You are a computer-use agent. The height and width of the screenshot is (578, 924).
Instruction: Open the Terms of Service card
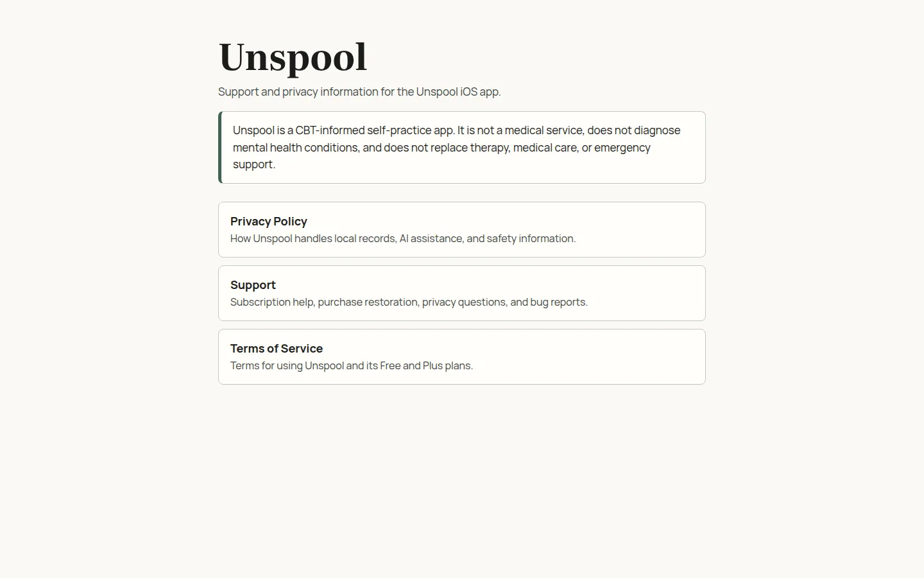pyautogui.click(x=461, y=356)
